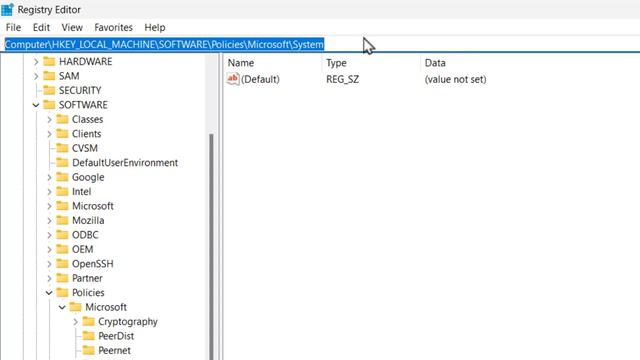This screenshot has height=360, width=640.
Task: Open the Favorites menu
Action: 113,27
